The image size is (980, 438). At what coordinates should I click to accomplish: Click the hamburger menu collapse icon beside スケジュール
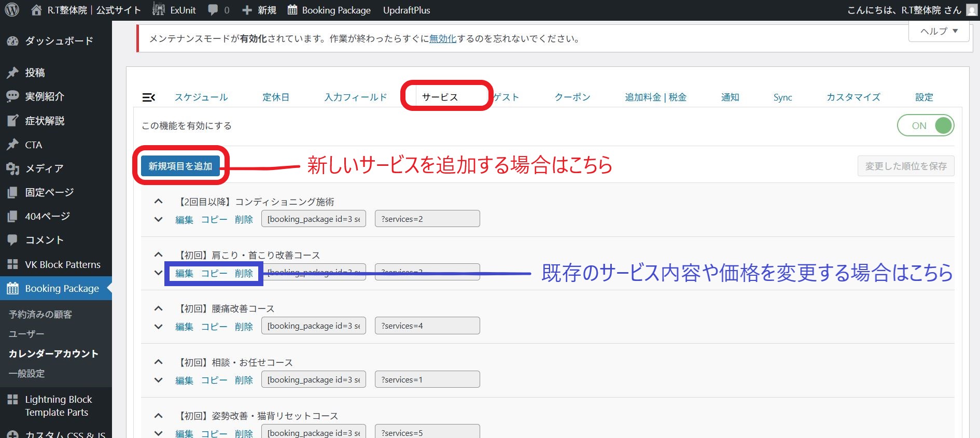(x=148, y=97)
